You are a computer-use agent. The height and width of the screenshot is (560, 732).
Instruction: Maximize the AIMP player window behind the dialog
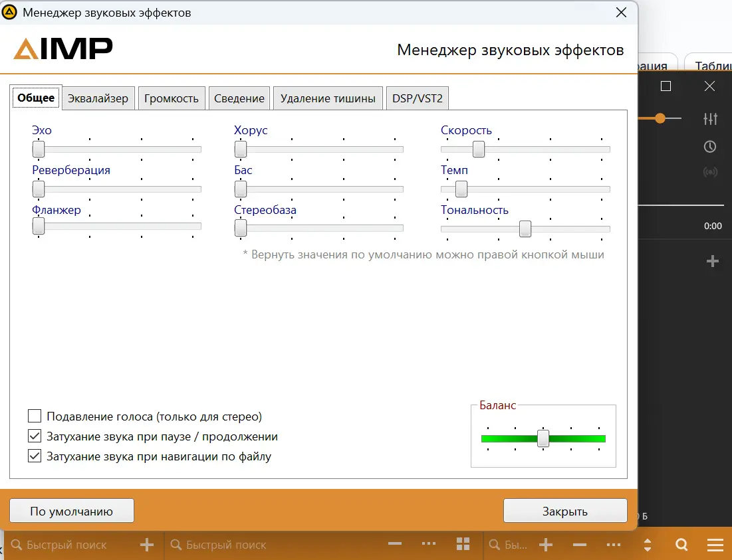pos(666,86)
